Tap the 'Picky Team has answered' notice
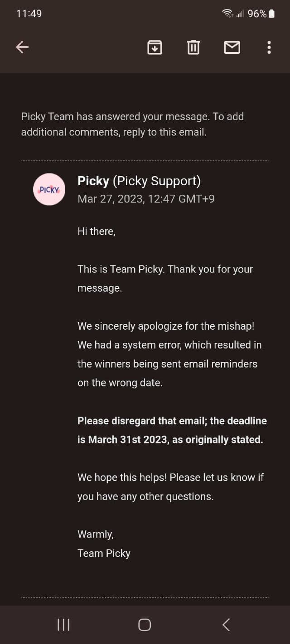 132,124
